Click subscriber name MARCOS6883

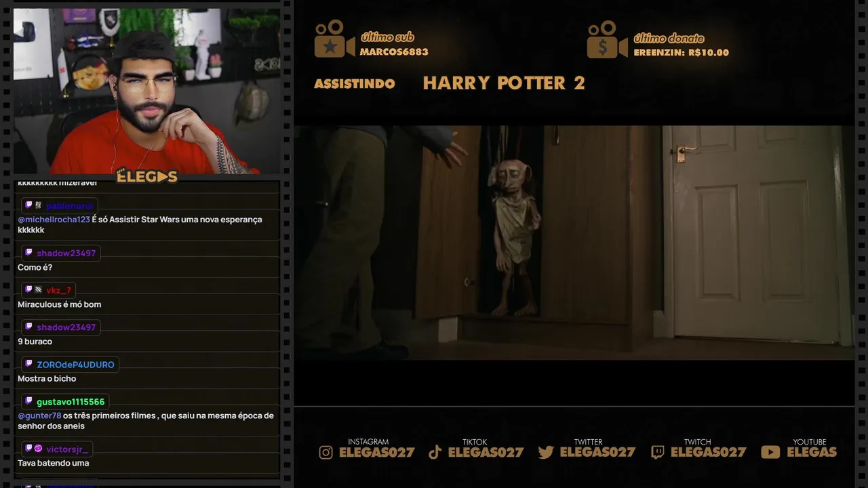coord(394,52)
